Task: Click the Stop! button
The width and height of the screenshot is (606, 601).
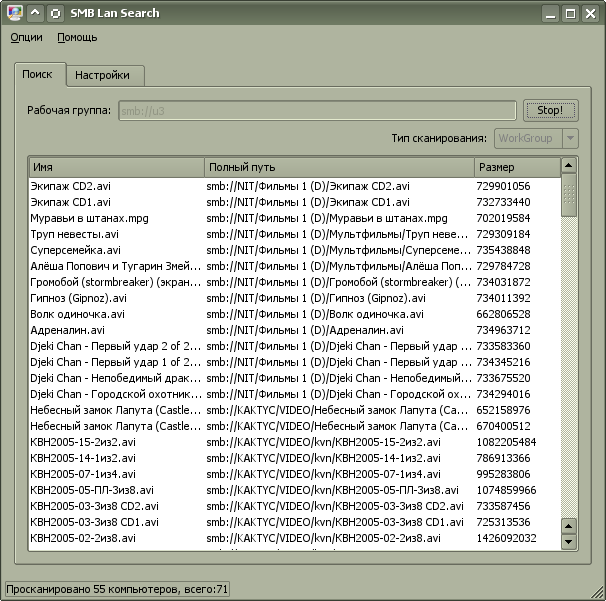Action: click(x=550, y=110)
